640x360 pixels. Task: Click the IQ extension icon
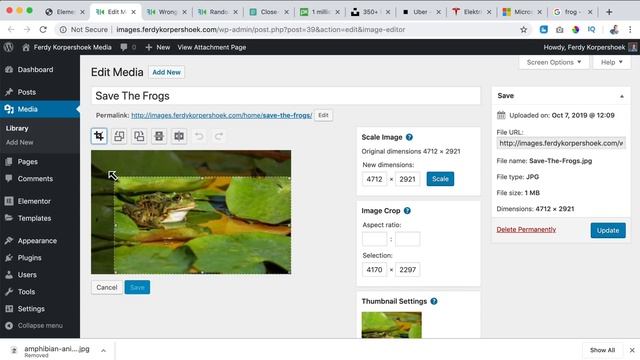tap(591, 29)
